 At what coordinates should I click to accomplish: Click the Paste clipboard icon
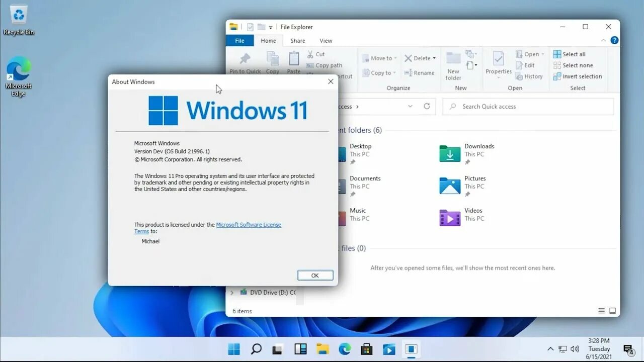tap(294, 59)
